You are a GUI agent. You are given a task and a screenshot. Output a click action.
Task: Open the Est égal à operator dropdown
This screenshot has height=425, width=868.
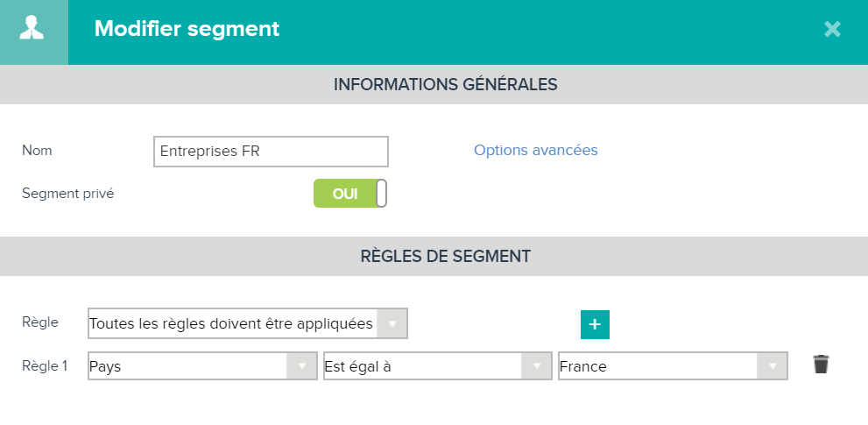point(438,365)
